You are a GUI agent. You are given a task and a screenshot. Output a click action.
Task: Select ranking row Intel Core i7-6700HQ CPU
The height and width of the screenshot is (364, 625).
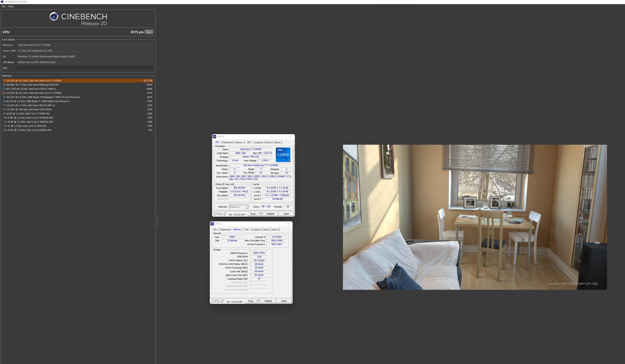(x=78, y=118)
